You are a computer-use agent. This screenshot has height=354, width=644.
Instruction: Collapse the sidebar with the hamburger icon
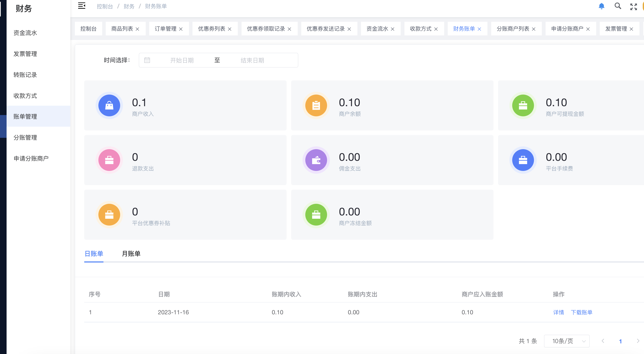pos(81,6)
